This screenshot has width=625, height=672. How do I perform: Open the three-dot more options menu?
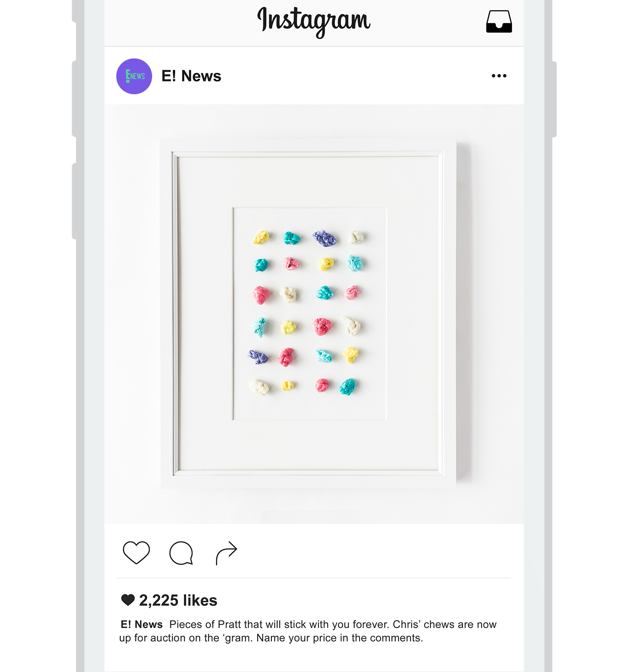(499, 76)
